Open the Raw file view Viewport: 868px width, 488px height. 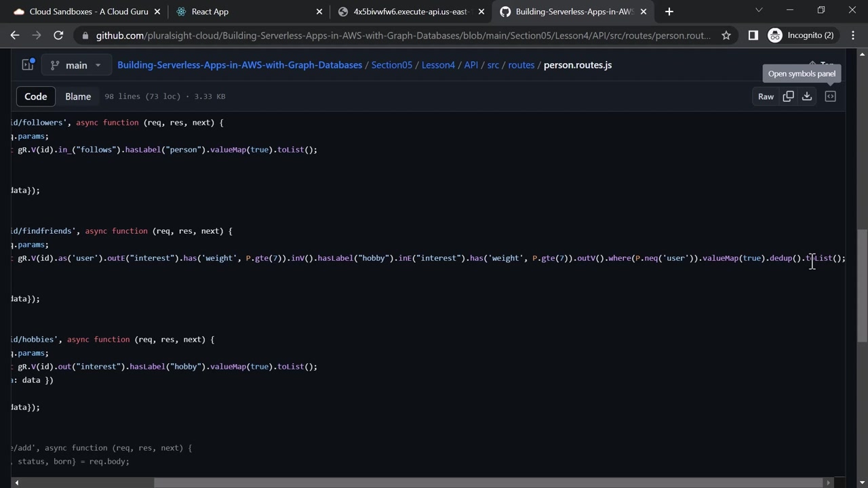click(766, 96)
